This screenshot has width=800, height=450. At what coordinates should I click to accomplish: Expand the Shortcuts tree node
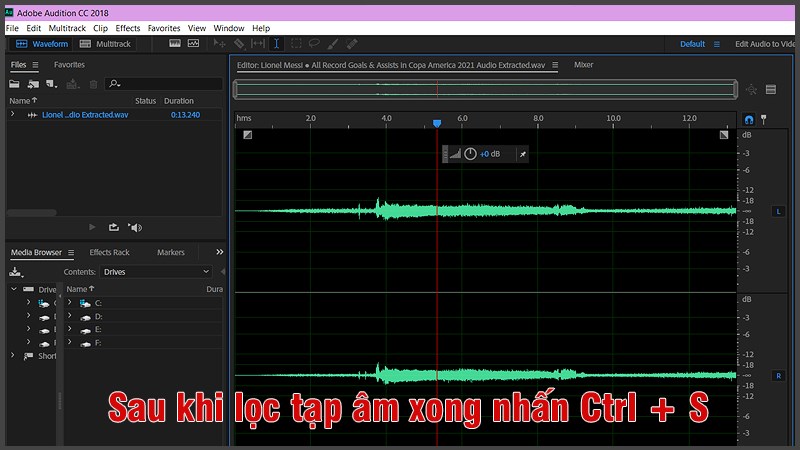coord(13,355)
